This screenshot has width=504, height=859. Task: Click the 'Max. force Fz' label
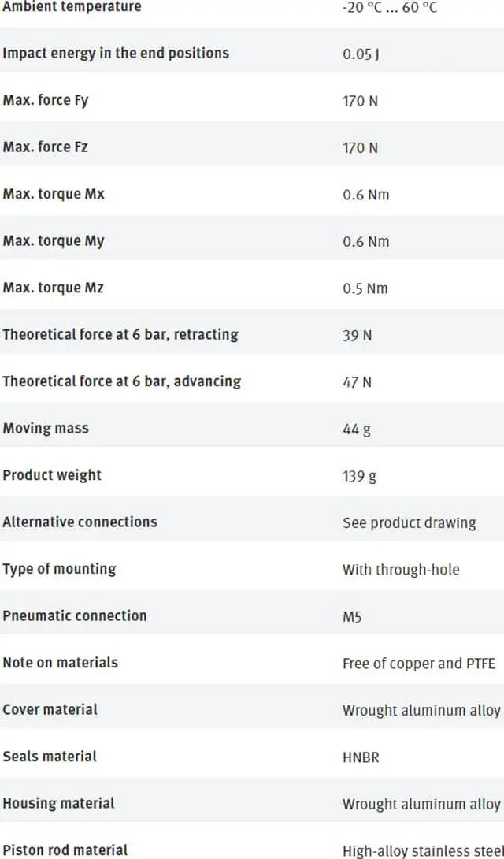click(x=46, y=147)
